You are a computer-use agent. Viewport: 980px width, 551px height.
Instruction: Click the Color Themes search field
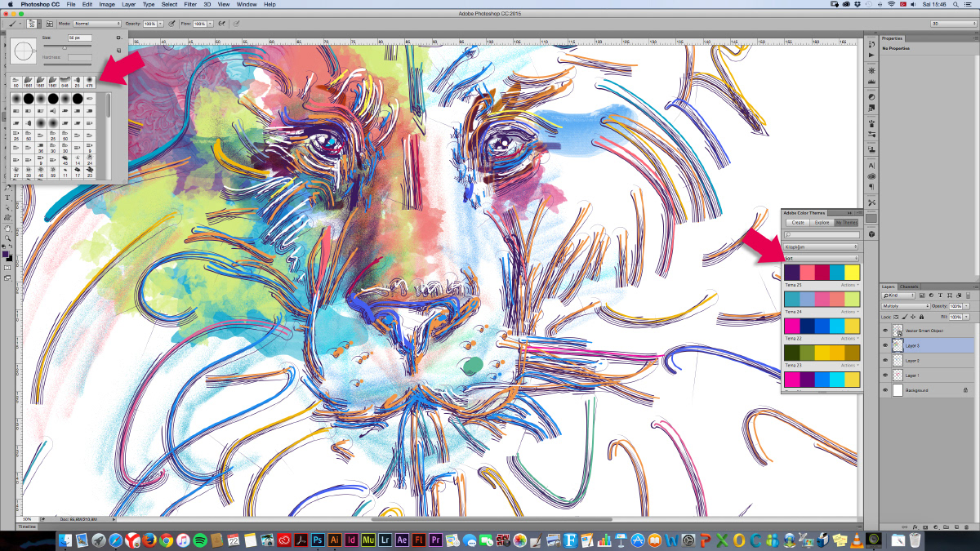[x=822, y=234]
